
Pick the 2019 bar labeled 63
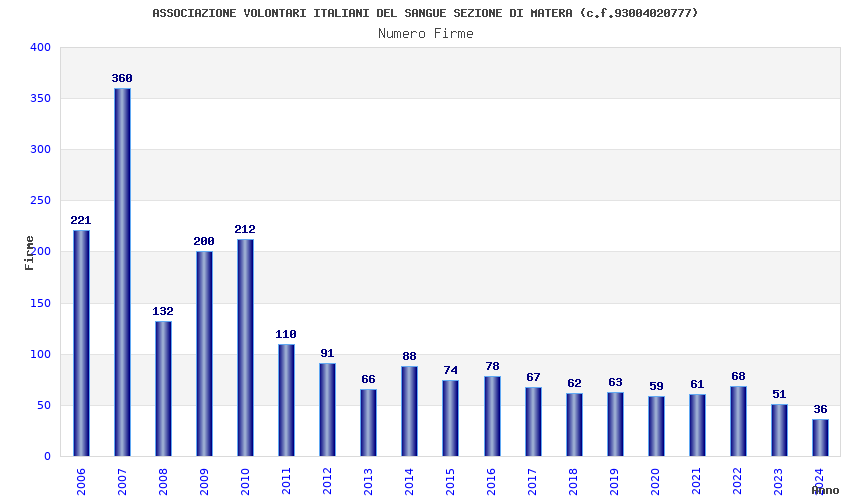tap(615, 424)
